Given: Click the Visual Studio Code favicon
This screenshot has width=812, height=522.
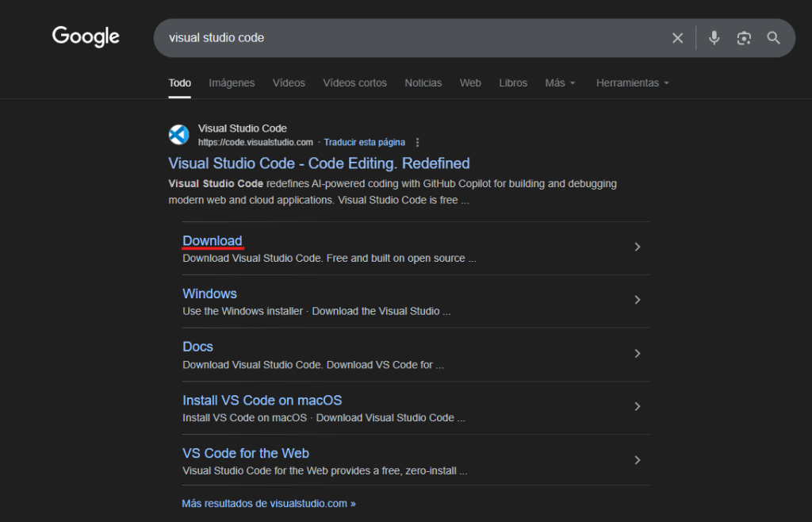Looking at the screenshot, I should pos(179,135).
